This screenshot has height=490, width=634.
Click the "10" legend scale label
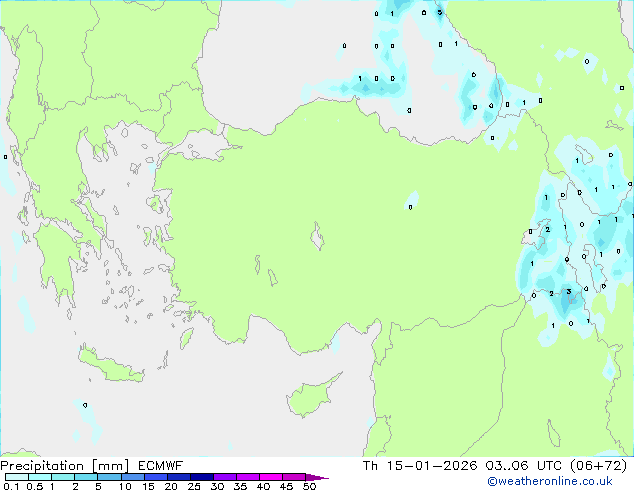coord(125,486)
